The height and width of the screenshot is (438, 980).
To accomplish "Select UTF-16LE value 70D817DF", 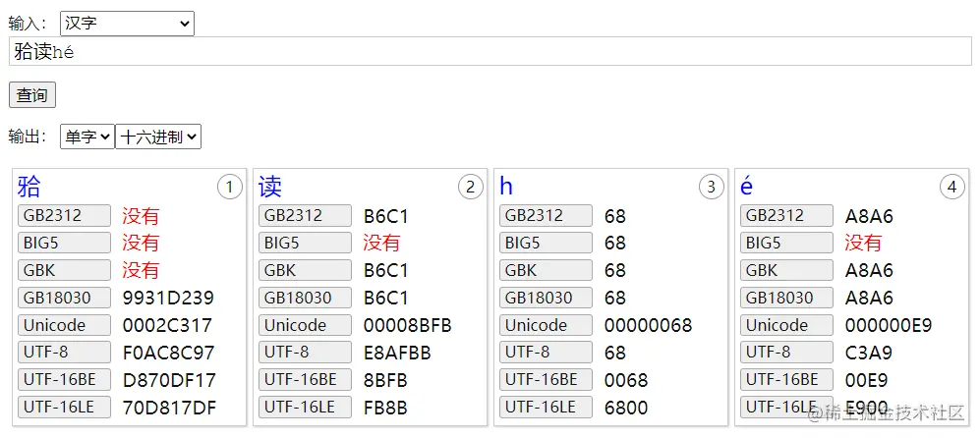I will tap(169, 408).
